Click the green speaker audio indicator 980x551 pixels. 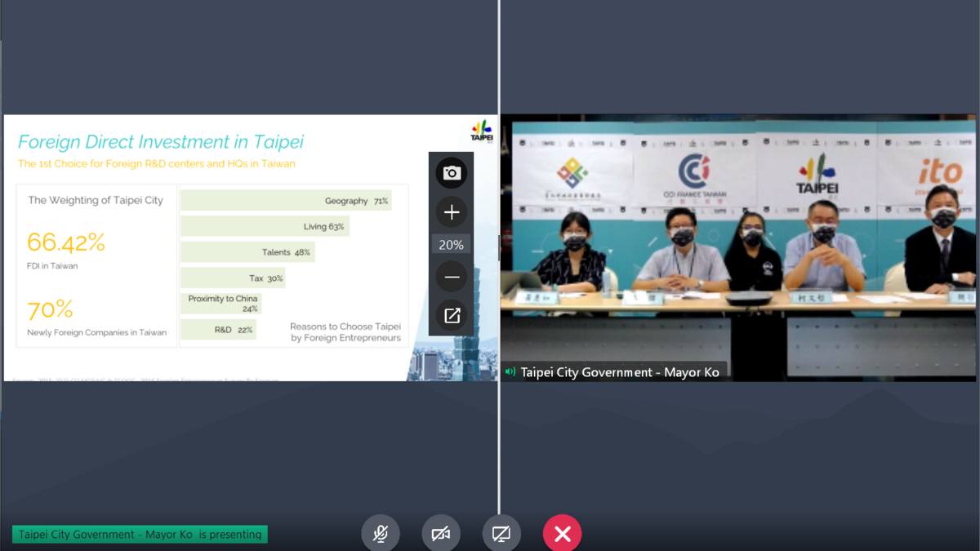(510, 372)
